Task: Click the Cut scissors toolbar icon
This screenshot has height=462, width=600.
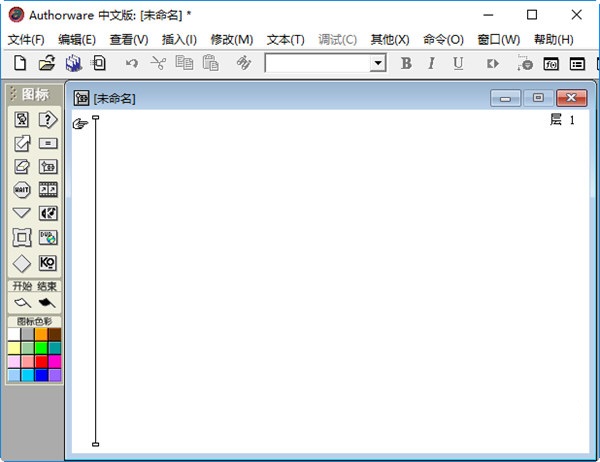Action: tap(158, 63)
